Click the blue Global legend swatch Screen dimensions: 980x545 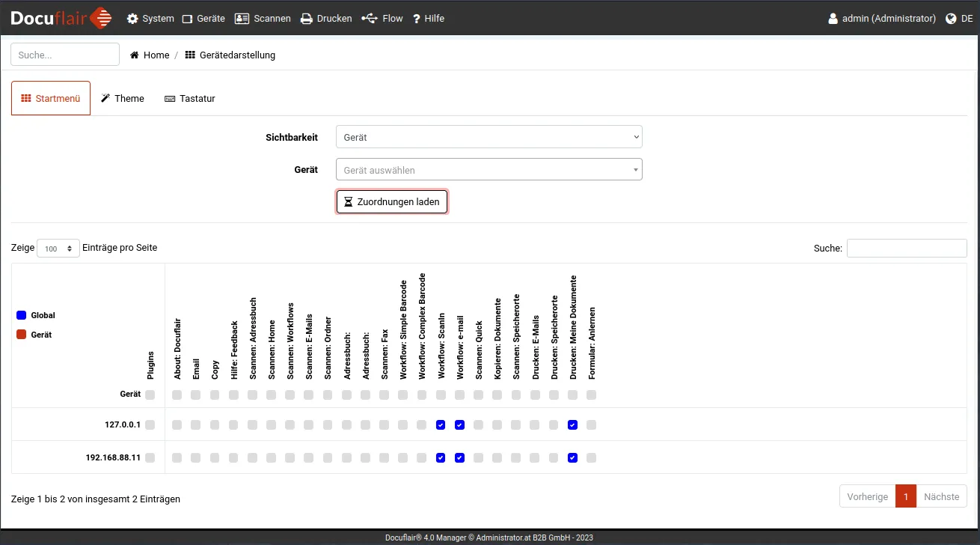(x=22, y=316)
